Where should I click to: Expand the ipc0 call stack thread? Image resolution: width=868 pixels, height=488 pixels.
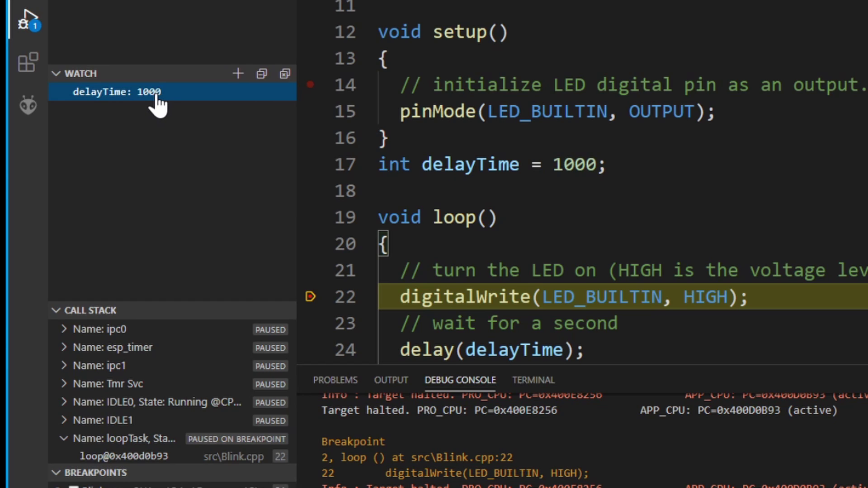64,329
